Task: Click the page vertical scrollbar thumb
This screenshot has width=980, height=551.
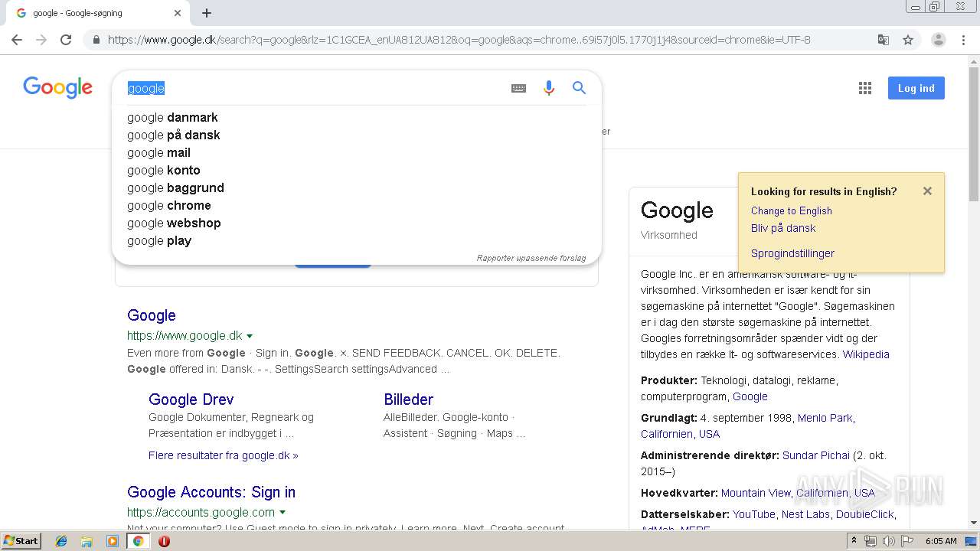Action: (974, 135)
